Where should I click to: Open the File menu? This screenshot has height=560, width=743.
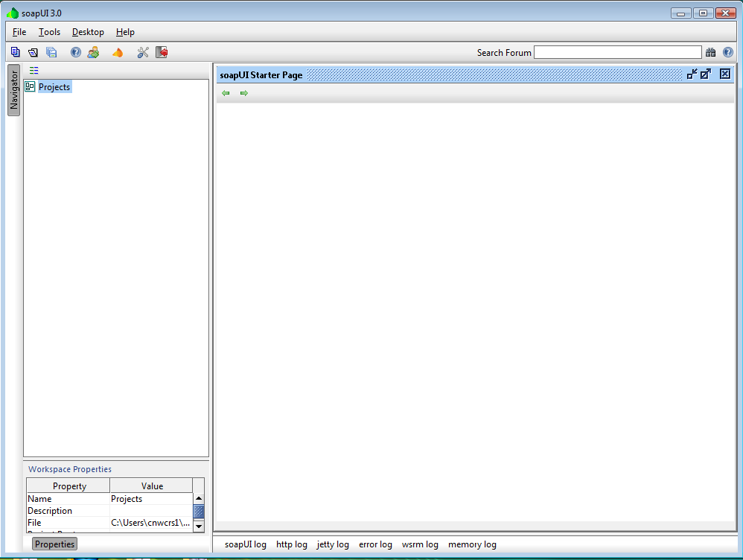19,32
